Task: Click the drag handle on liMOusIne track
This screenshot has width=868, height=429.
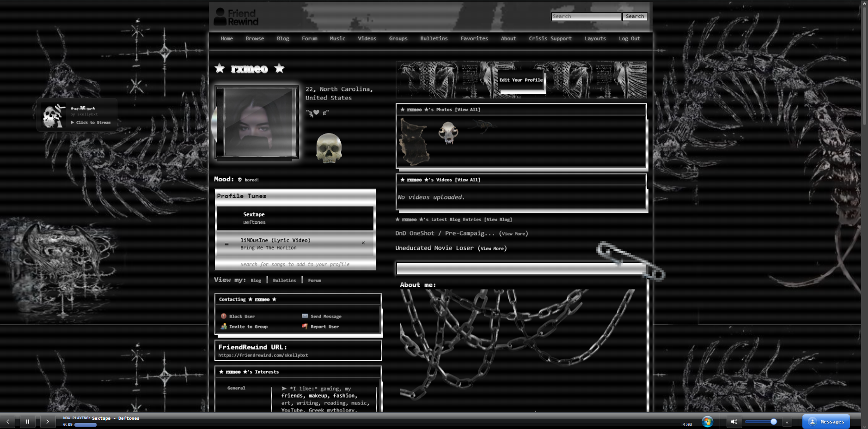Action: tap(226, 244)
